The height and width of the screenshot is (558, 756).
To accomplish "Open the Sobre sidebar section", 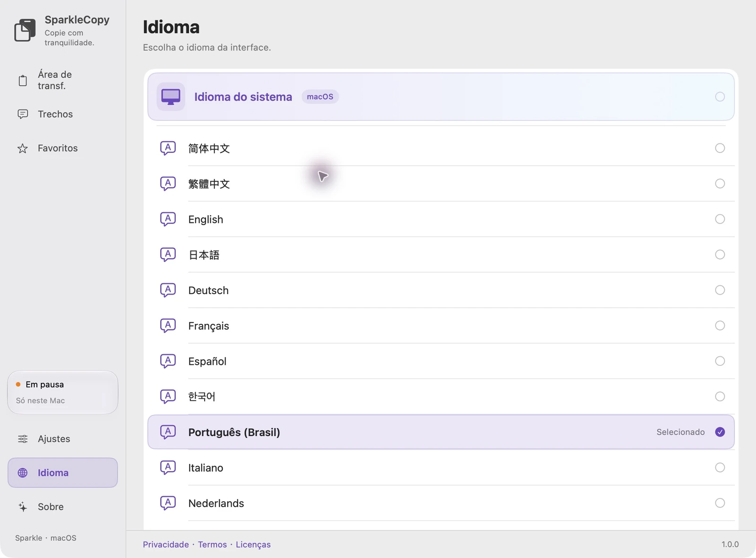I will coord(63,507).
